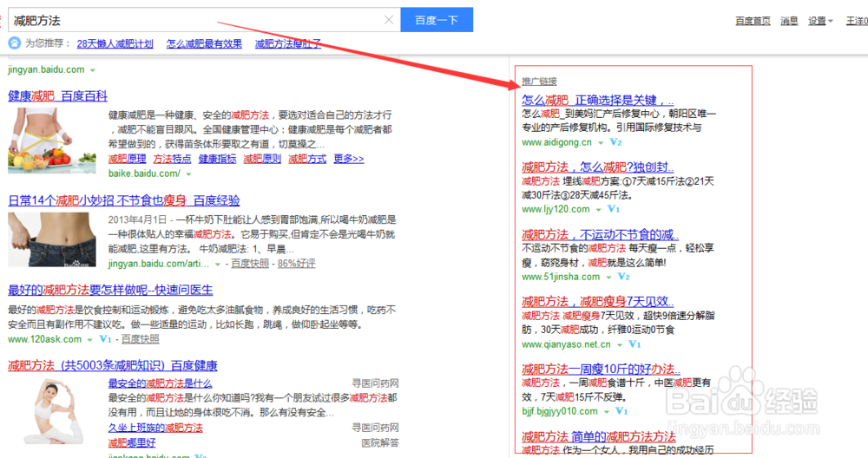
Task: Open thumbnail of woman measuring waist
Action: tap(51, 140)
